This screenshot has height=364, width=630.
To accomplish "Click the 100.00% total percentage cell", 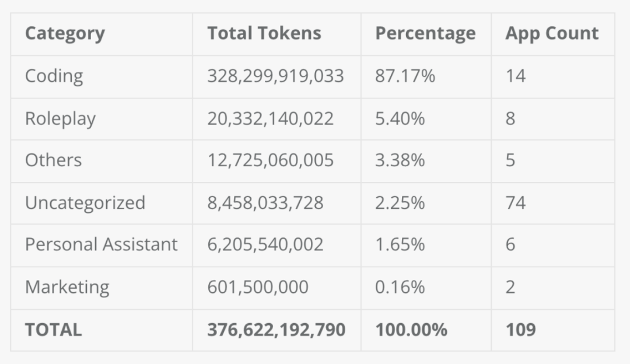I will (x=411, y=330).
